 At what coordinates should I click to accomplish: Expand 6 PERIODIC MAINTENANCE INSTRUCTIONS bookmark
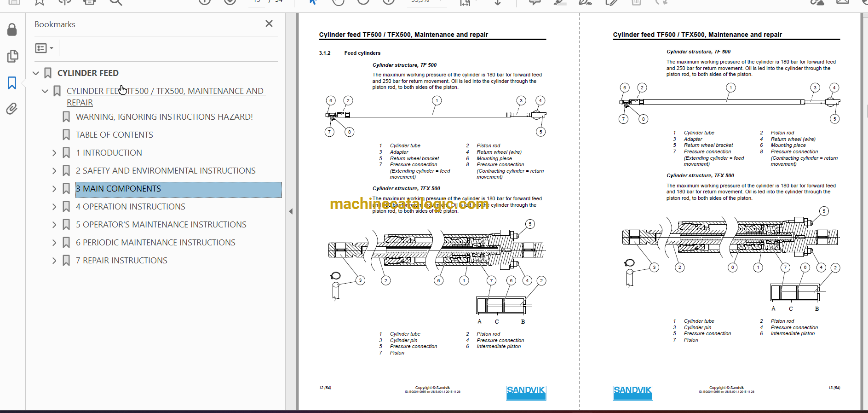coord(54,243)
